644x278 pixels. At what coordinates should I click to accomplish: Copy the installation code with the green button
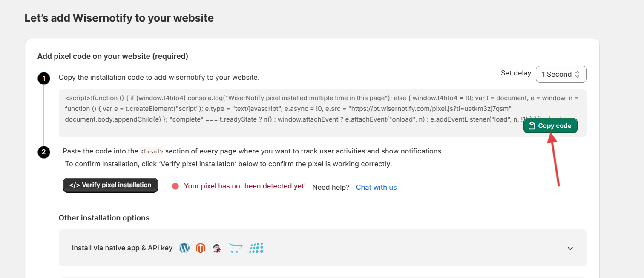click(550, 126)
